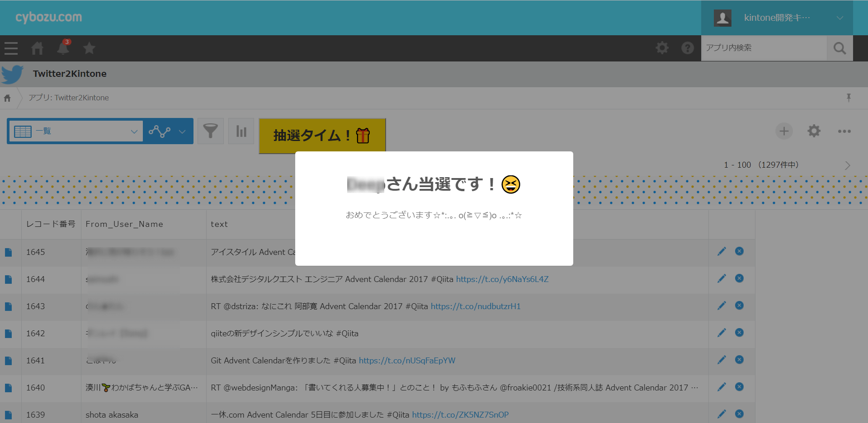Delete record 1641 with the x icon
This screenshot has width=868, height=423.
[739, 360]
